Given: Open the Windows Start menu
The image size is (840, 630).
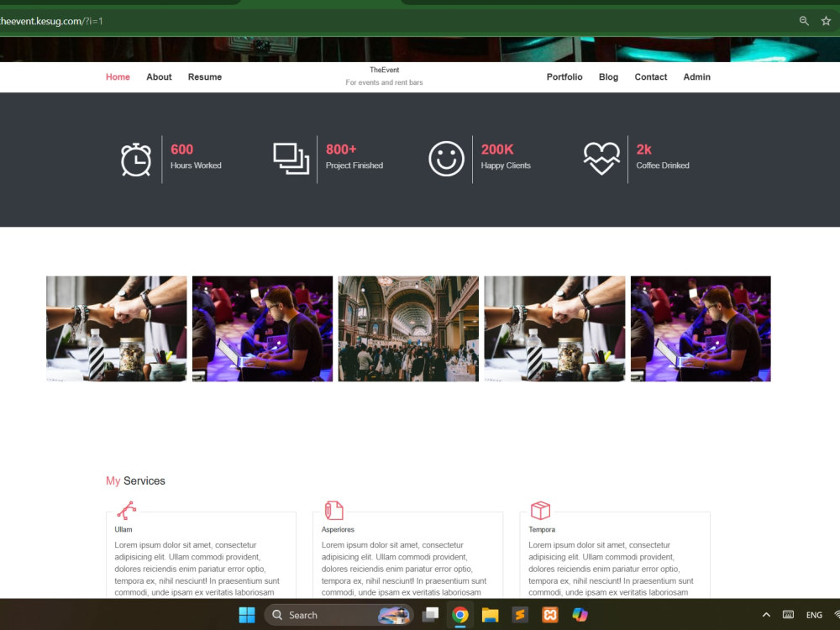Looking at the screenshot, I should (x=247, y=615).
